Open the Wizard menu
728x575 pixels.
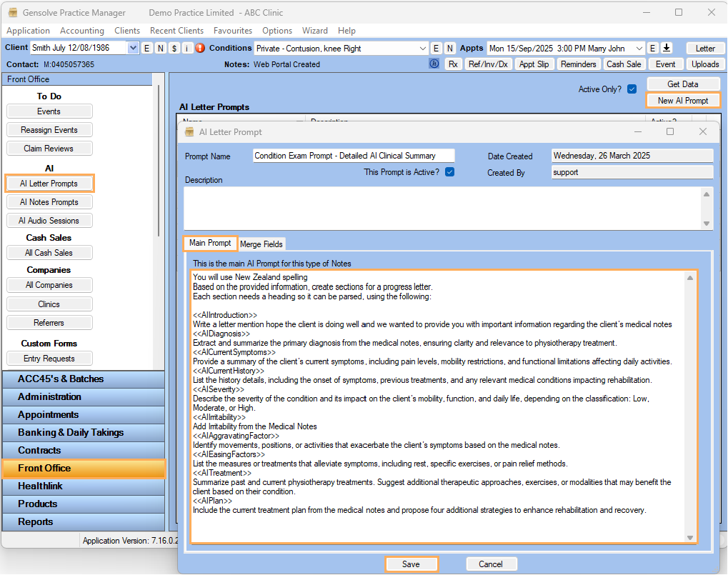(x=315, y=31)
